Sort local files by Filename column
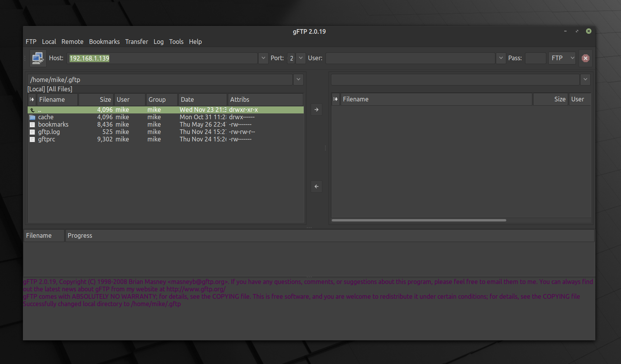Viewport: 621px width, 364px height. [58, 99]
